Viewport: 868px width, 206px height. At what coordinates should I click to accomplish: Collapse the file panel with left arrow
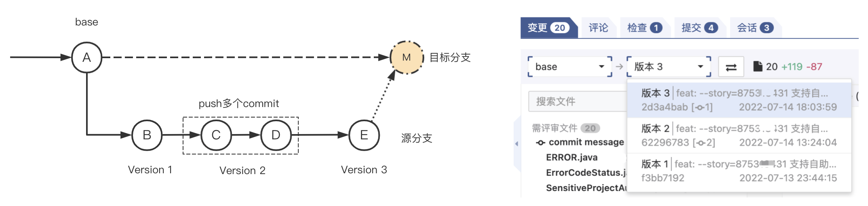coord(516,143)
